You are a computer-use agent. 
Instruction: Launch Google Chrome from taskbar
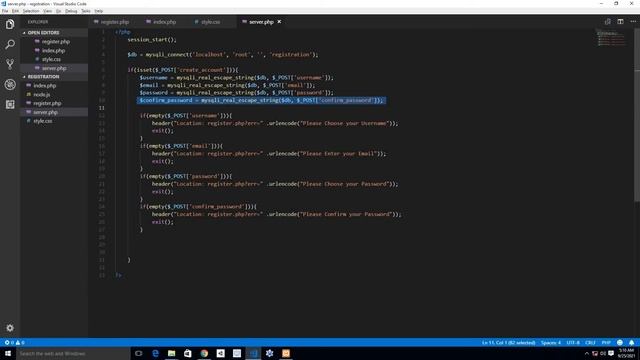point(204,353)
